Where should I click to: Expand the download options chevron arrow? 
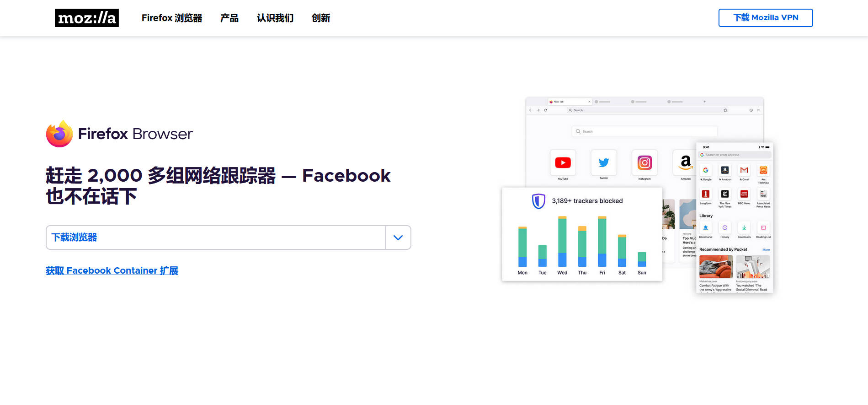pyautogui.click(x=398, y=238)
